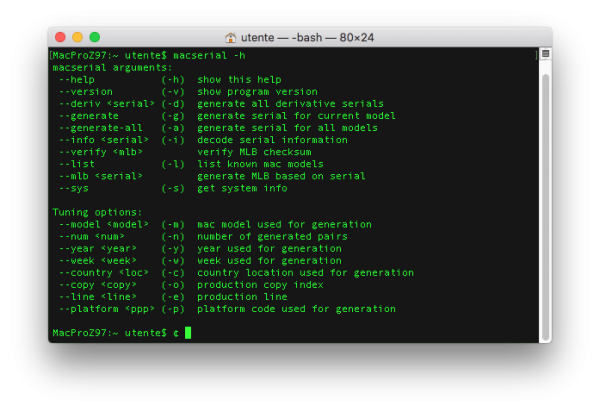
Task: Click the '--line <line>' option text
Action: pyautogui.click(x=98, y=297)
